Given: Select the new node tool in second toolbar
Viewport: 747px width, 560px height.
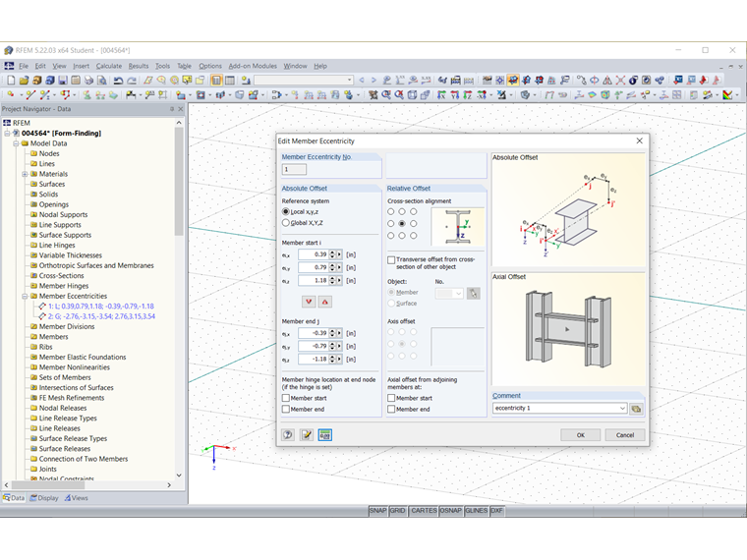Looking at the screenshot, I should [x=11, y=94].
